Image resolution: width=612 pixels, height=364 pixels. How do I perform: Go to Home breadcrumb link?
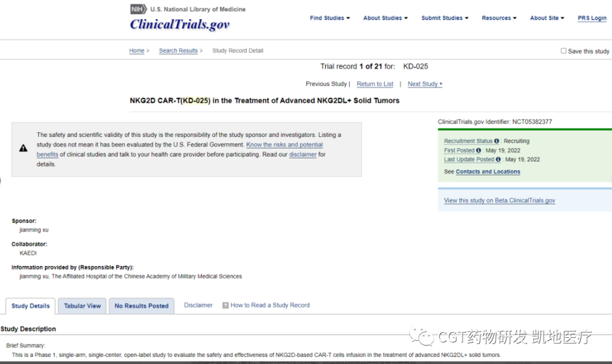tap(137, 50)
